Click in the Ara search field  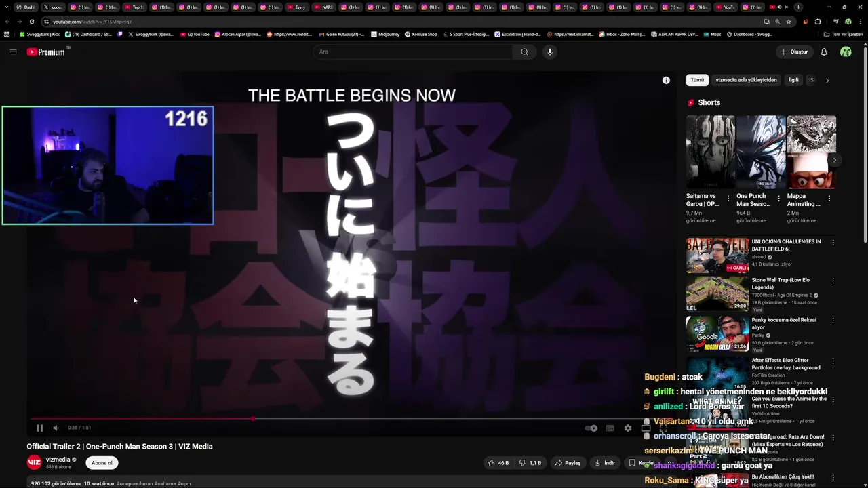coord(414,52)
